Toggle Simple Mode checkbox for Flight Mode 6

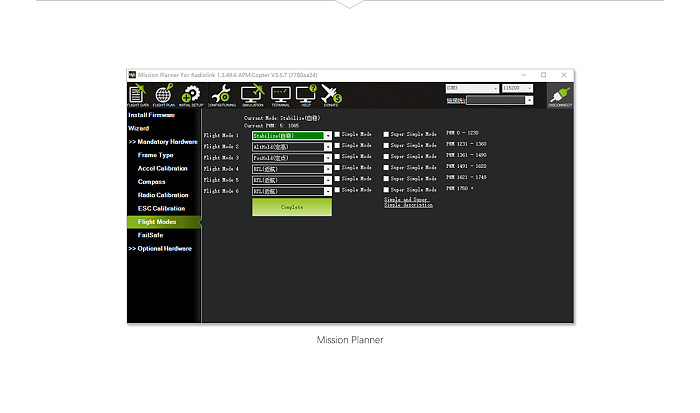pyautogui.click(x=338, y=190)
